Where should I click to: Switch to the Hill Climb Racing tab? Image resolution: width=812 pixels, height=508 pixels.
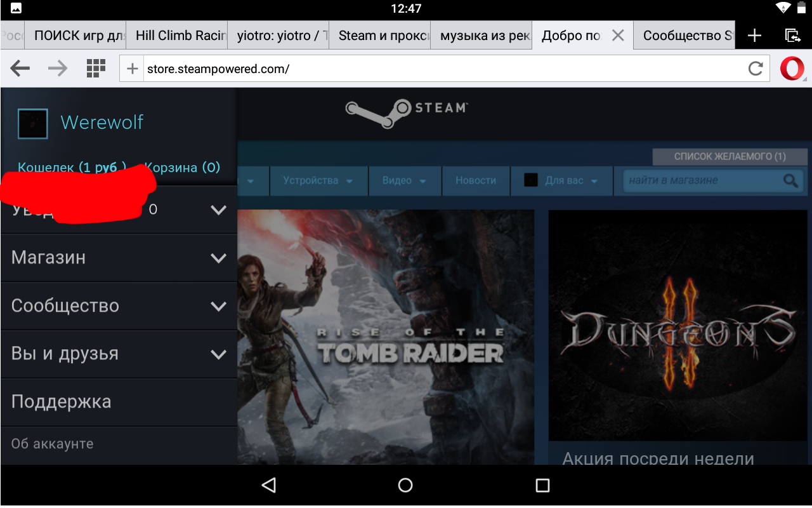[x=177, y=36]
